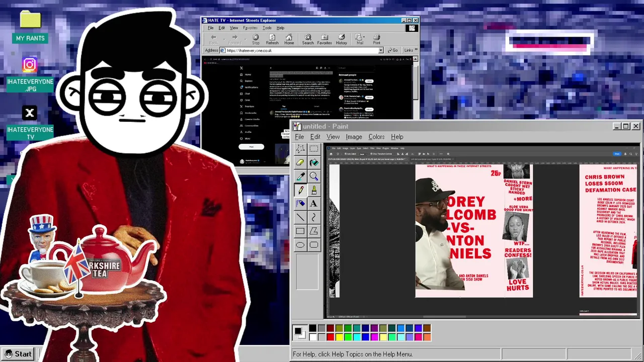644x362 pixels.
Task: Open the File menu in Paint
Action: click(x=299, y=137)
